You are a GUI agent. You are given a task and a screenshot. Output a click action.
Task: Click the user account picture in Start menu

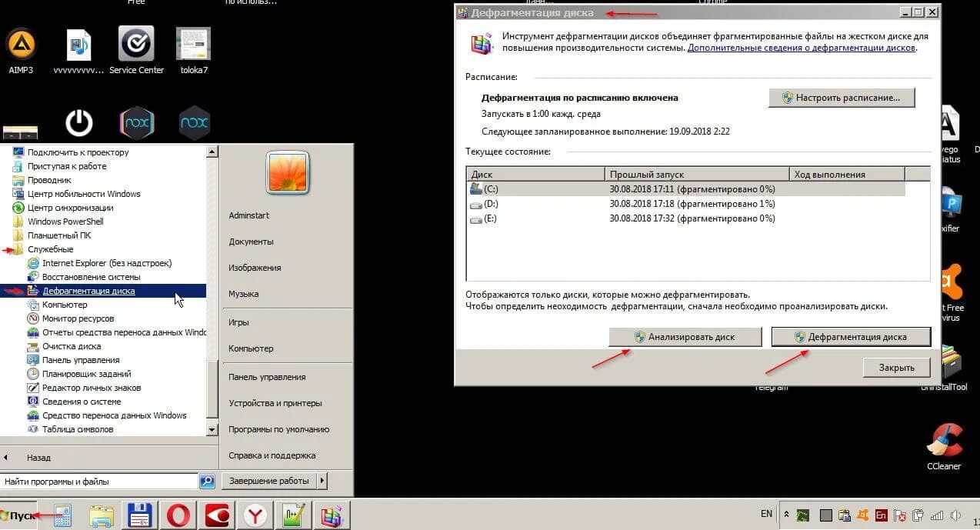click(x=288, y=172)
